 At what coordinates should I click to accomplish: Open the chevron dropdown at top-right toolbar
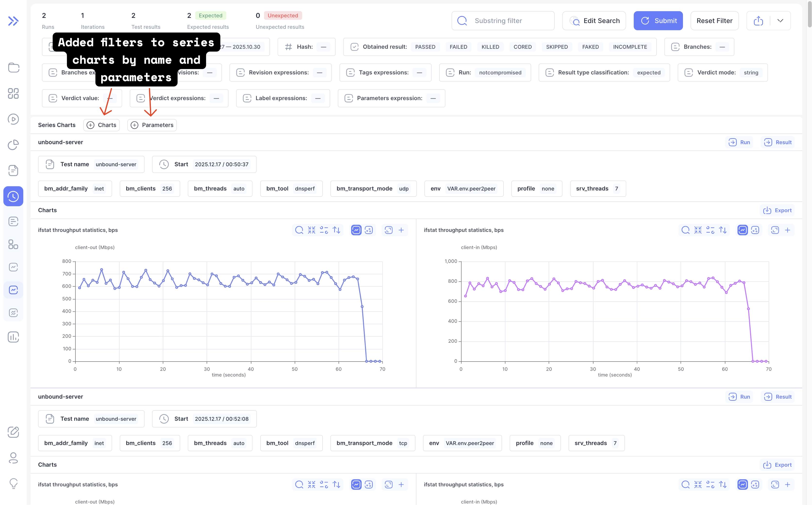click(x=780, y=20)
